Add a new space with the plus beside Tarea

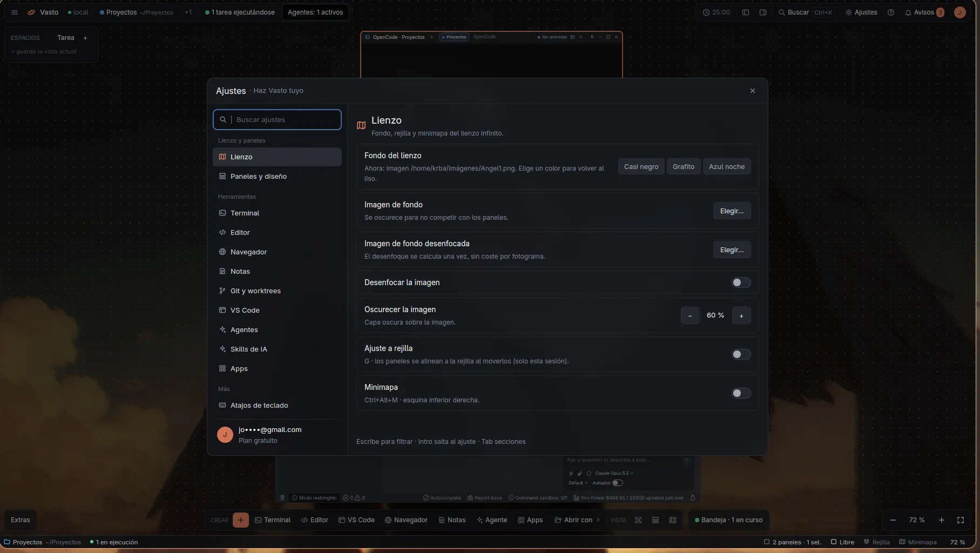click(x=85, y=38)
